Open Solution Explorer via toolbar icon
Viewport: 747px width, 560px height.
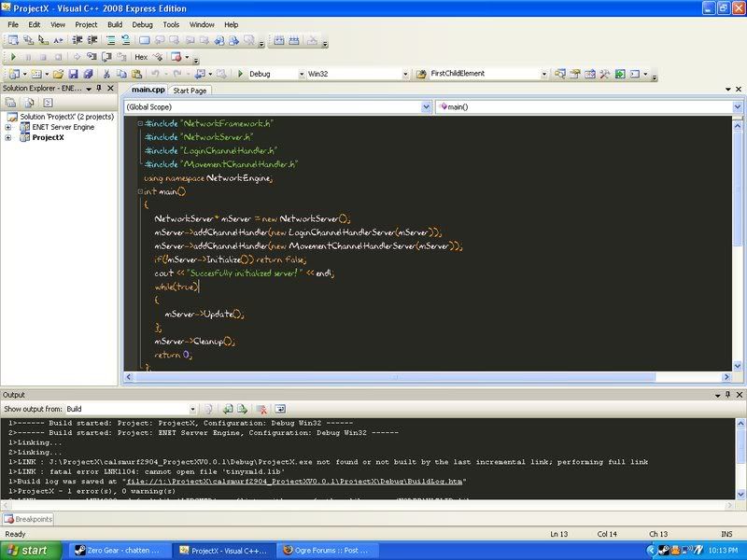click(x=560, y=74)
